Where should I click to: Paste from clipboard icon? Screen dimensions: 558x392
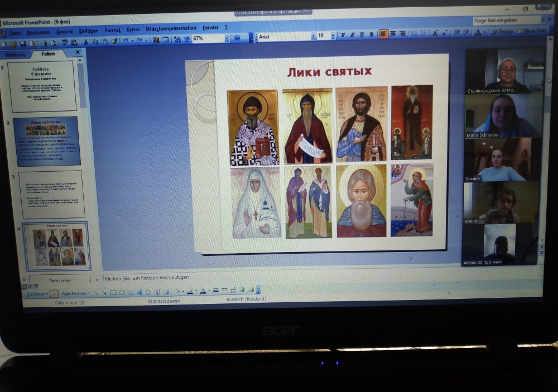tap(105, 42)
